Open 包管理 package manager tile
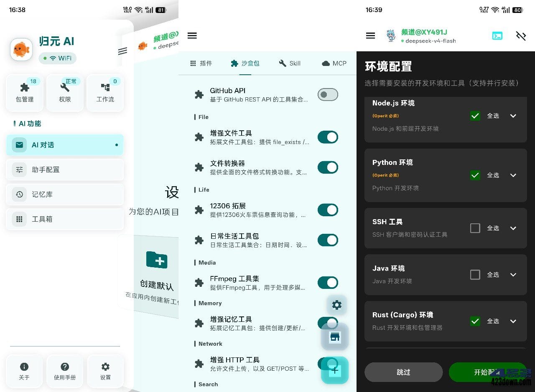This screenshot has height=392, width=535. [25, 93]
